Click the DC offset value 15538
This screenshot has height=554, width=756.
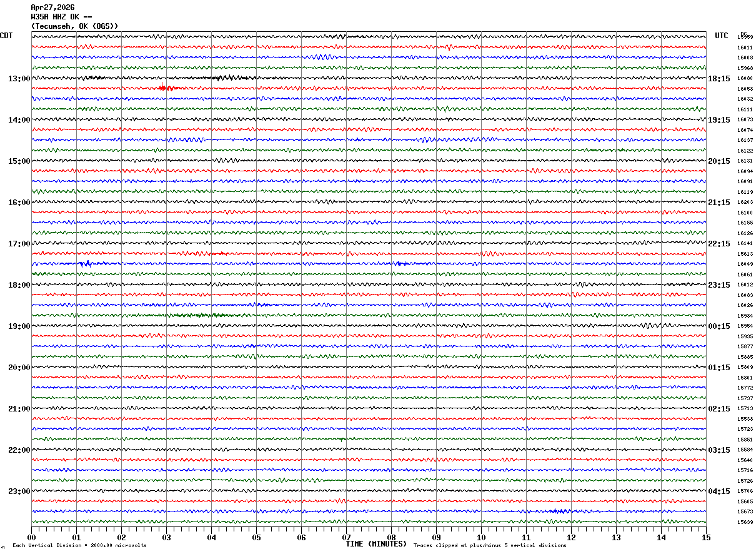point(745,420)
